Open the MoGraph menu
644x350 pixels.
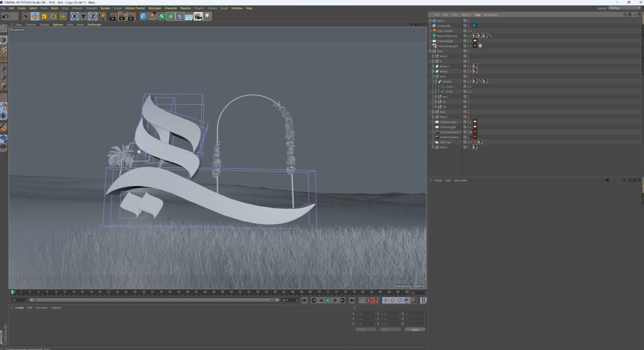tap(154, 8)
